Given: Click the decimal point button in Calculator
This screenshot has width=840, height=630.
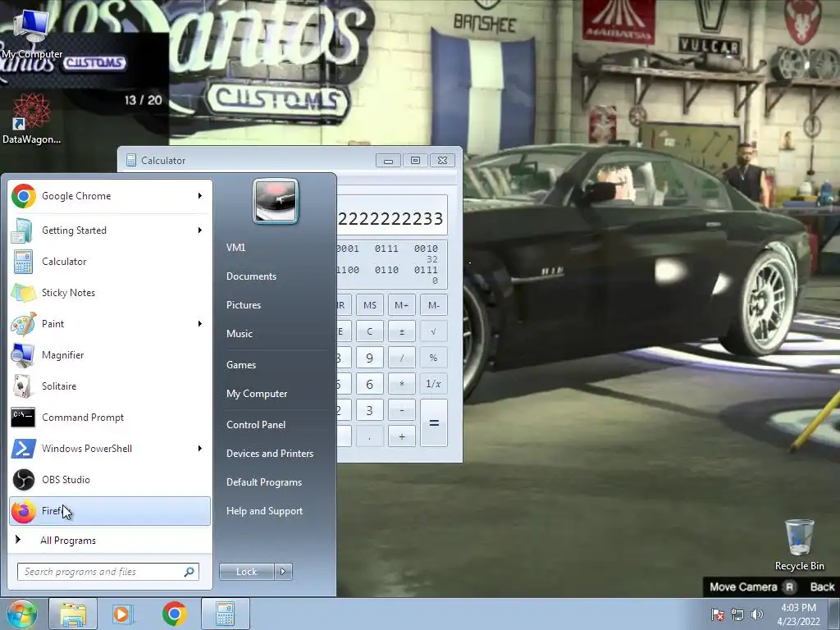Looking at the screenshot, I should tap(370, 436).
